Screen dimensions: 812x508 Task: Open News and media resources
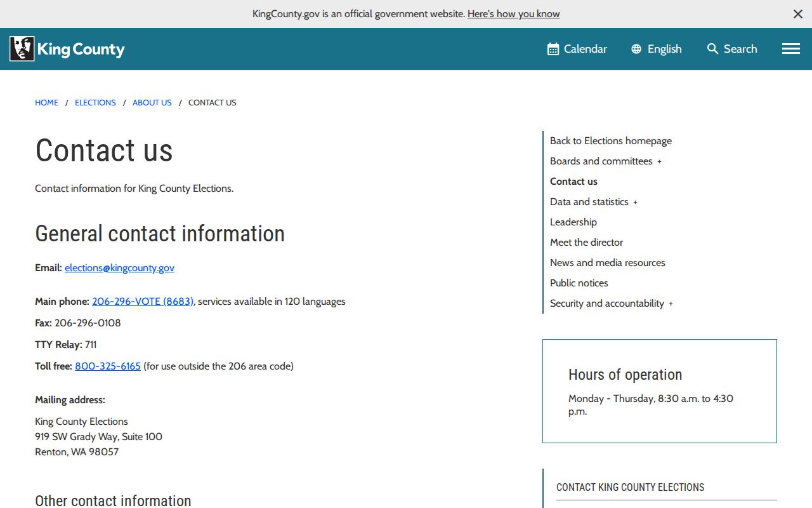[608, 263]
